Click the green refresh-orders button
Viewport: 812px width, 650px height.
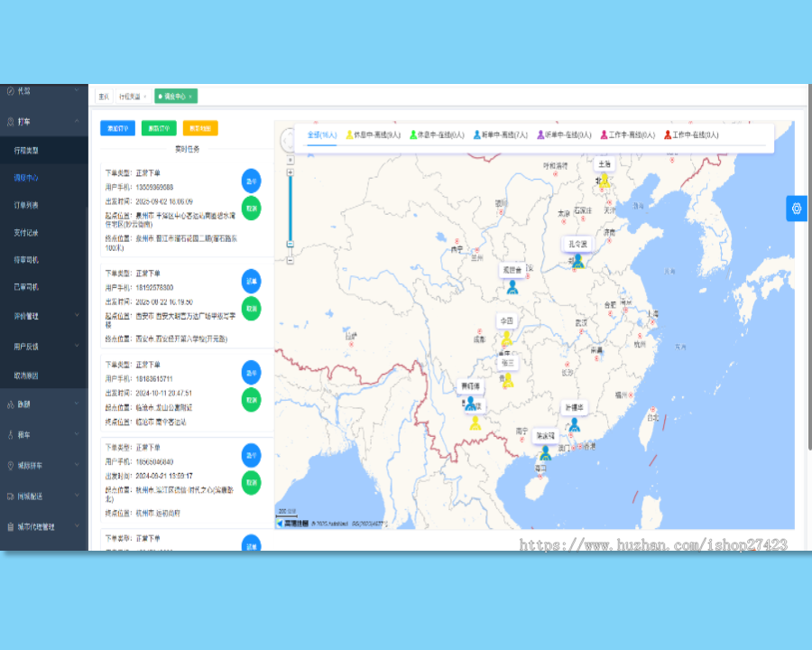pos(159,128)
